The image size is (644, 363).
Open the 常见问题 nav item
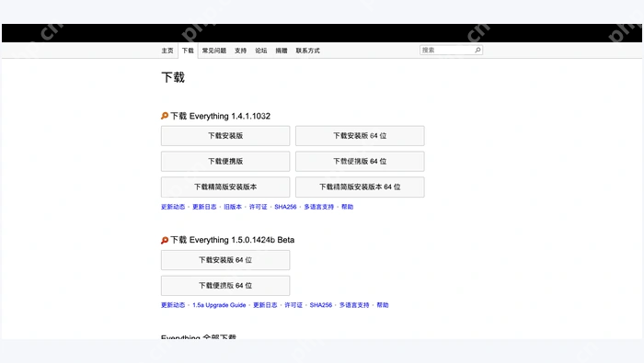(214, 51)
